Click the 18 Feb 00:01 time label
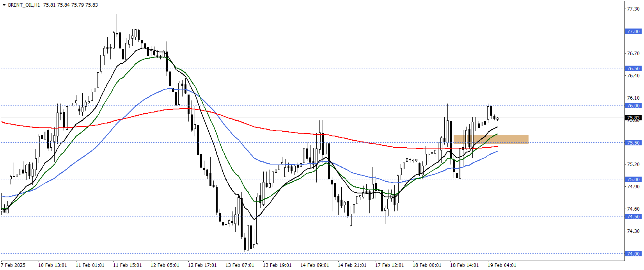Viewport: 644px width, 270px height. pyautogui.click(x=427, y=265)
